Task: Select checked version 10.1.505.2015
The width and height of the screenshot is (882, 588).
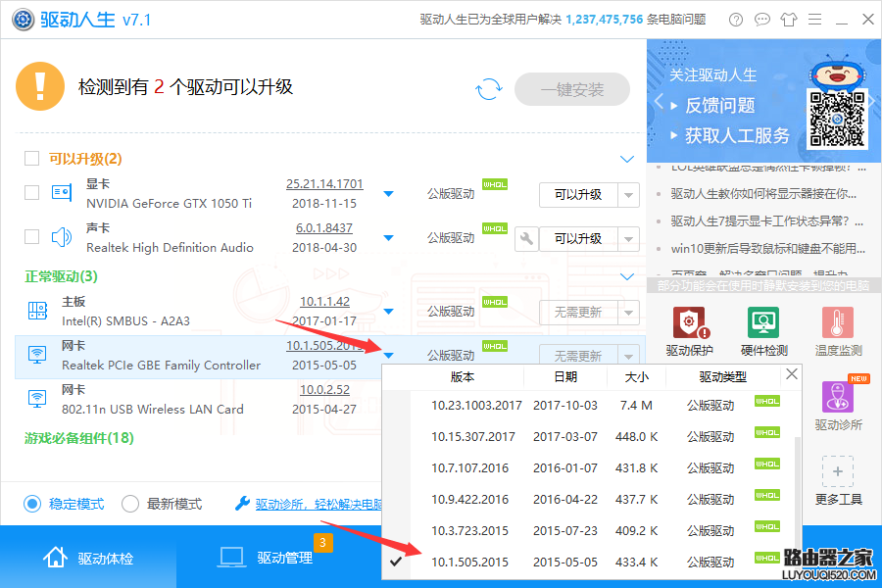Action: point(590,563)
